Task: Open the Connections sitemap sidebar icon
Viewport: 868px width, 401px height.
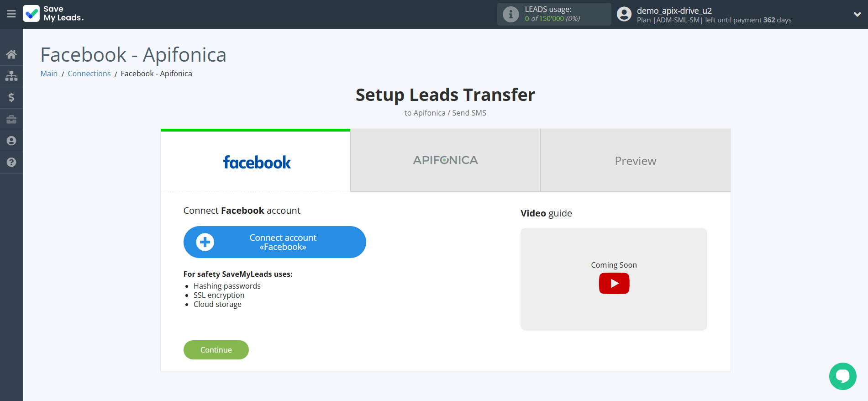Action: pos(11,76)
